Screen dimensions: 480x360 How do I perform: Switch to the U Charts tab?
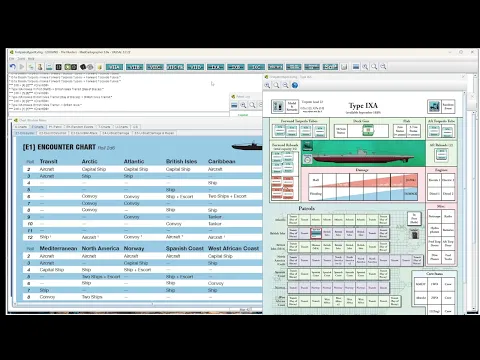[x=121, y=127]
